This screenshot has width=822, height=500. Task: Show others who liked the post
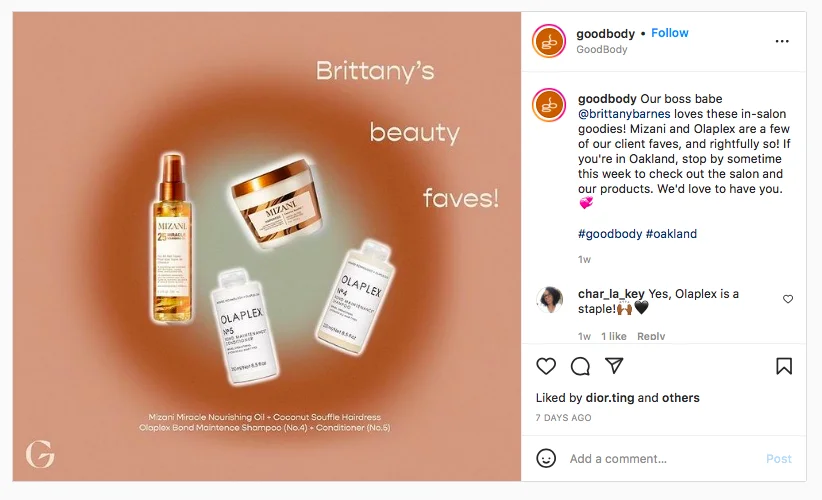click(680, 398)
